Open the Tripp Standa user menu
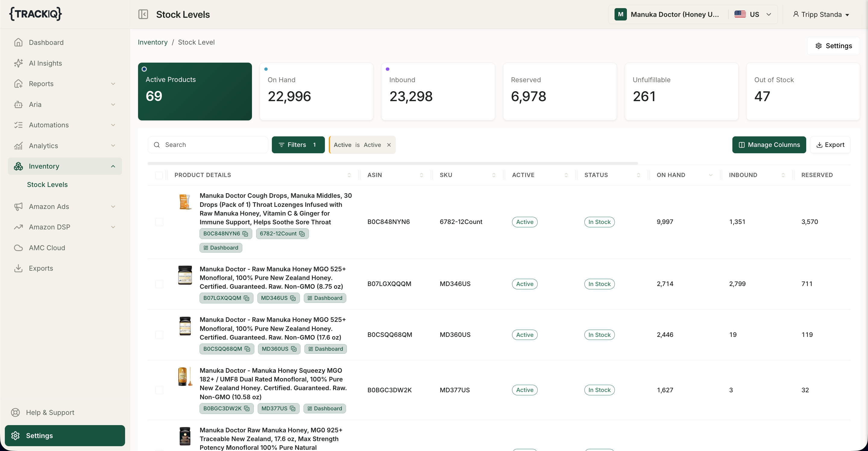This screenshot has height=451, width=868. point(821,14)
